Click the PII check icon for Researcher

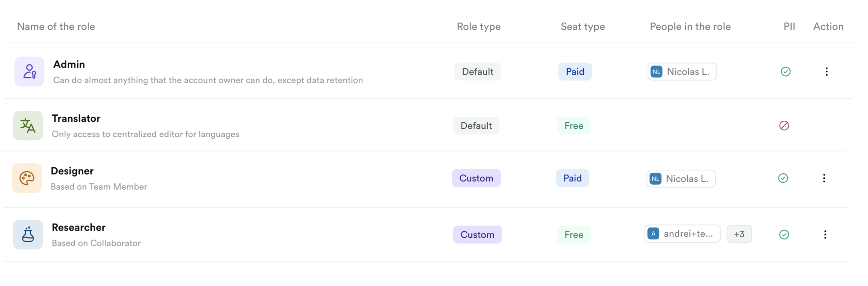tap(784, 234)
